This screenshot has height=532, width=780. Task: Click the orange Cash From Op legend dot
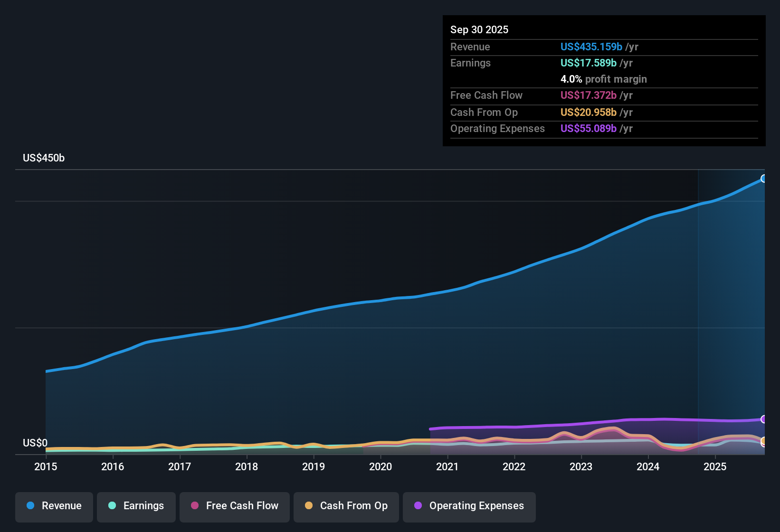coord(308,506)
